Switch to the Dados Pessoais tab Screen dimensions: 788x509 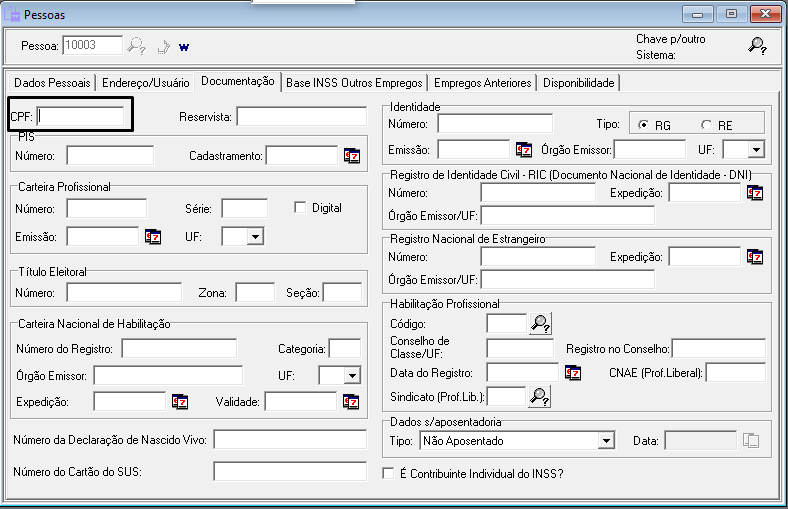(53, 82)
